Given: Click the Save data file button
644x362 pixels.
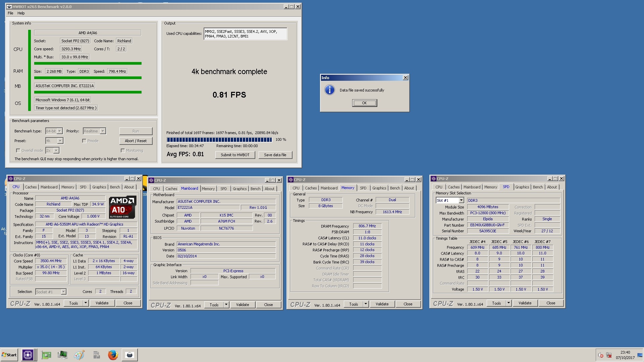Looking at the screenshot, I should (x=275, y=155).
